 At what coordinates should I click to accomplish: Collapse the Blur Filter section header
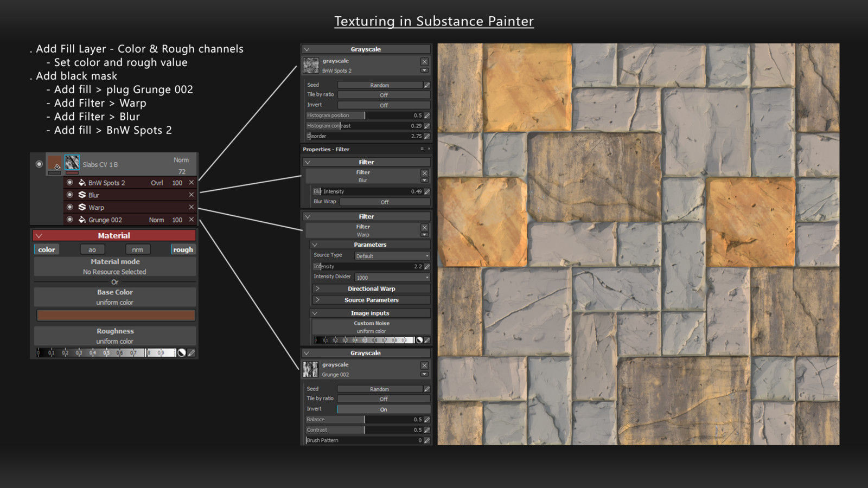[x=366, y=162]
